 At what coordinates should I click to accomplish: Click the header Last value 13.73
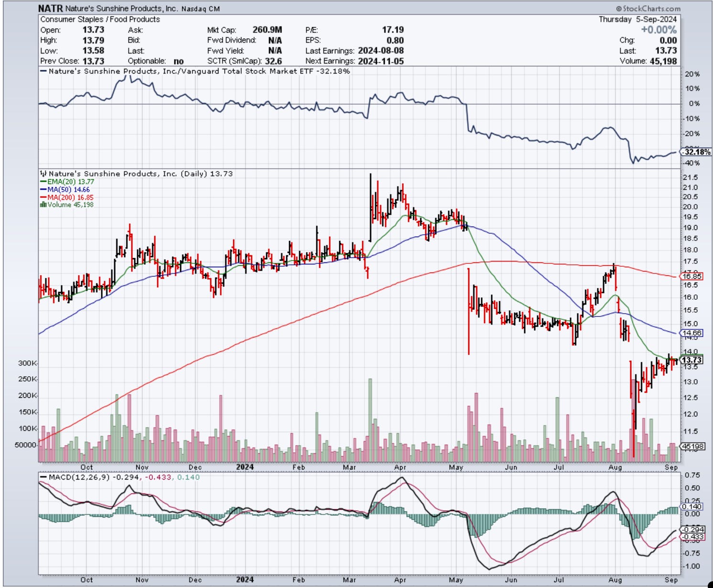(x=666, y=51)
